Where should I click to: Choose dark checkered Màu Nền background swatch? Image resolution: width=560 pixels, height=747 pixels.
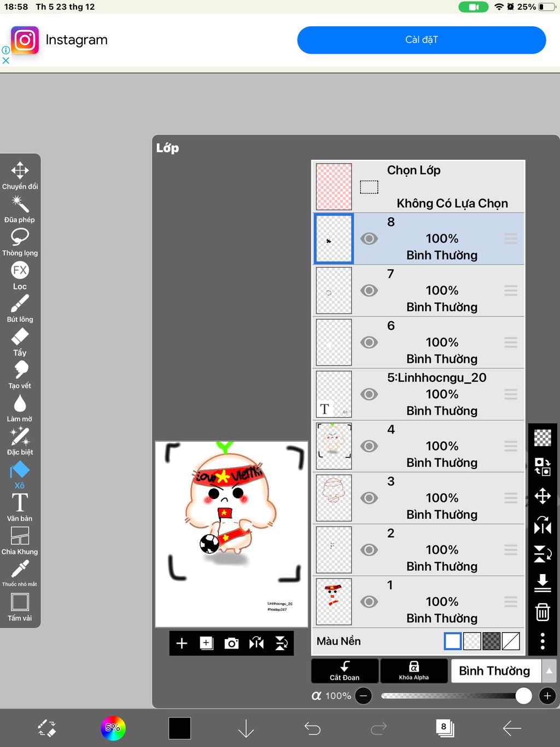click(x=492, y=641)
